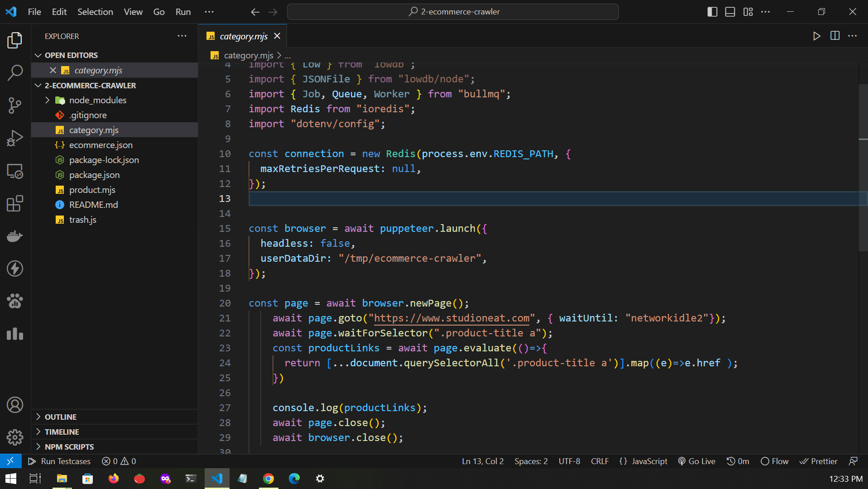The width and height of the screenshot is (868, 489).
Task: Split the editor to the right
Action: pos(835,36)
